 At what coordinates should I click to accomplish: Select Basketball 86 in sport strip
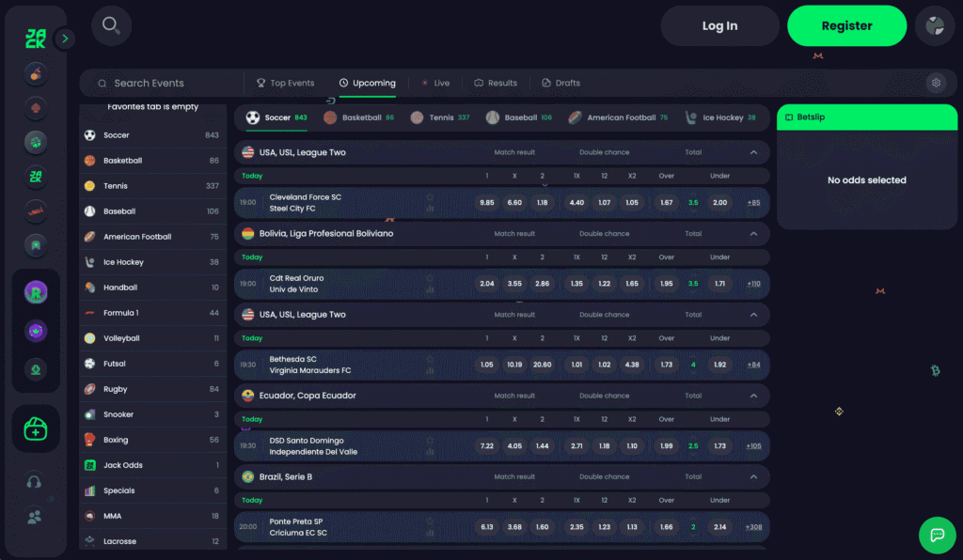359,117
